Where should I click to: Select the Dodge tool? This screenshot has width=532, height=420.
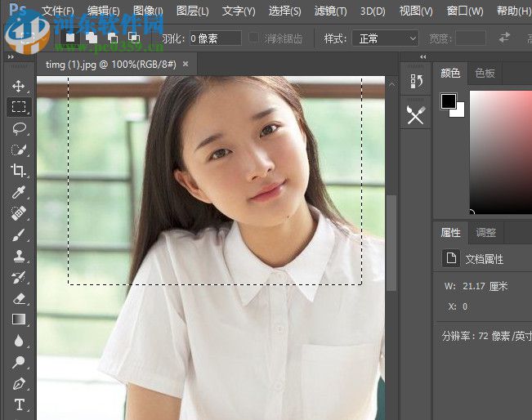coord(19,362)
